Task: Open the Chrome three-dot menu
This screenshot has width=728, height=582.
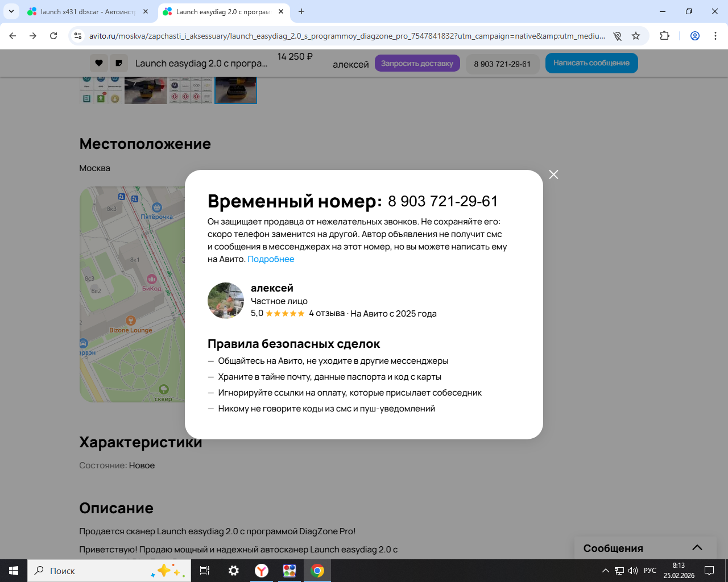Action: click(715, 36)
